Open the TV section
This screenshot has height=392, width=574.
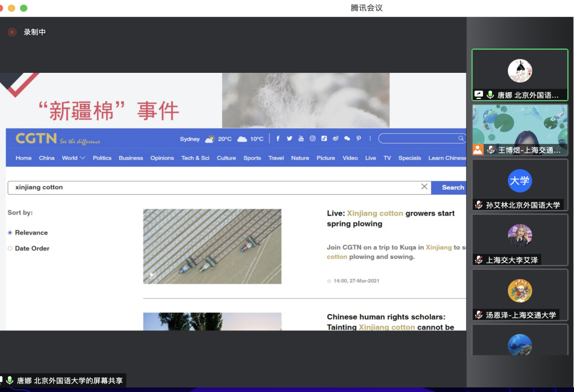[x=388, y=158]
